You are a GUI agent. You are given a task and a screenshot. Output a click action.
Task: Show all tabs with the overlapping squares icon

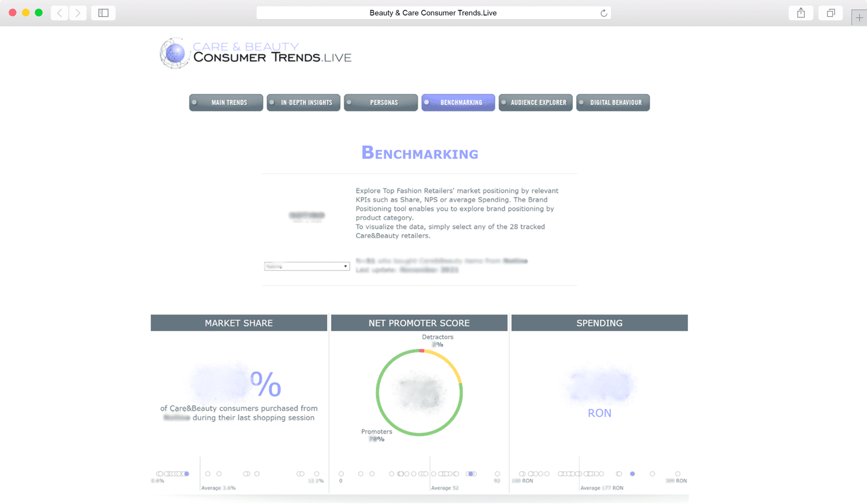click(x=831, y=13)
